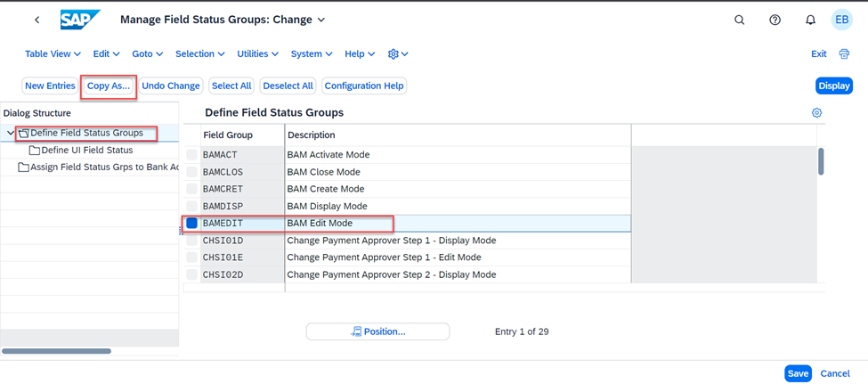Click the SAP logo
The image size is (868, 384).
(x=80, y=20)
